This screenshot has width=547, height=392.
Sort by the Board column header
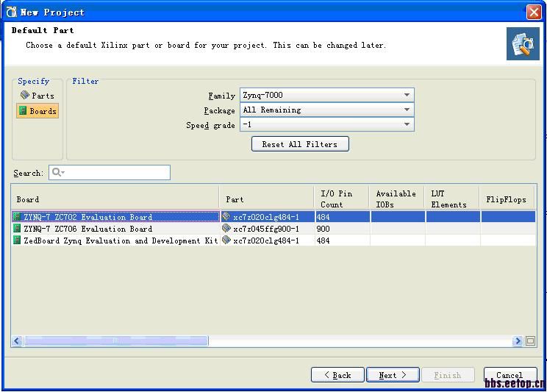click(115, 199)
